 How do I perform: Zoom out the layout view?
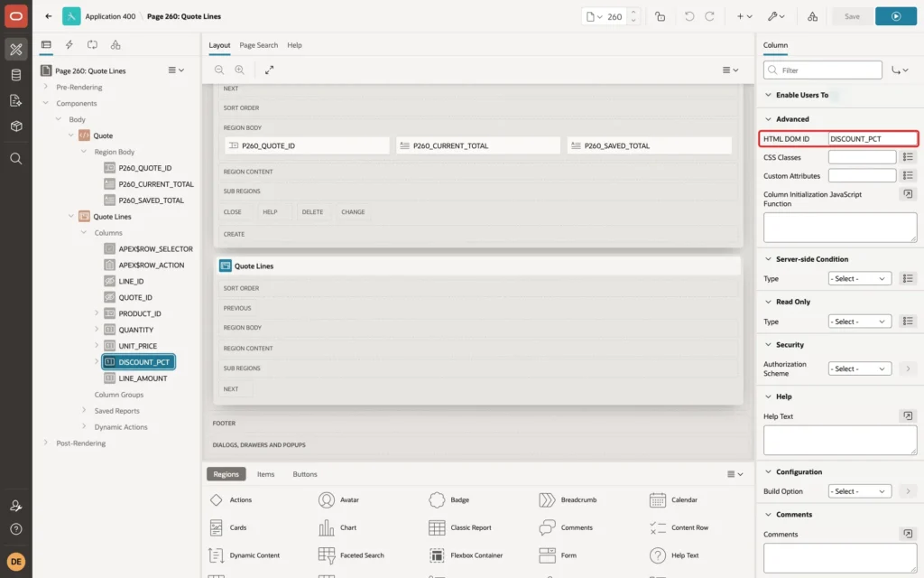tap(219, 70)
